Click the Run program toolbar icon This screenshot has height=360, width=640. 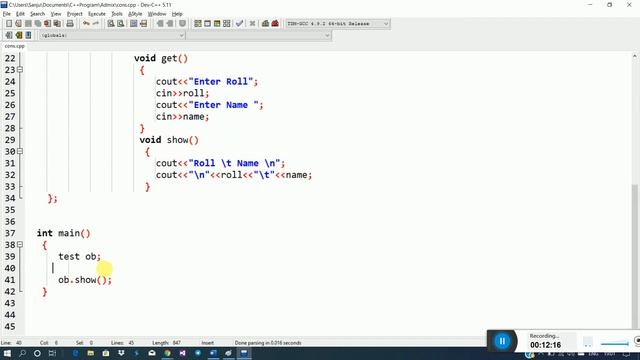pos(207,24)
